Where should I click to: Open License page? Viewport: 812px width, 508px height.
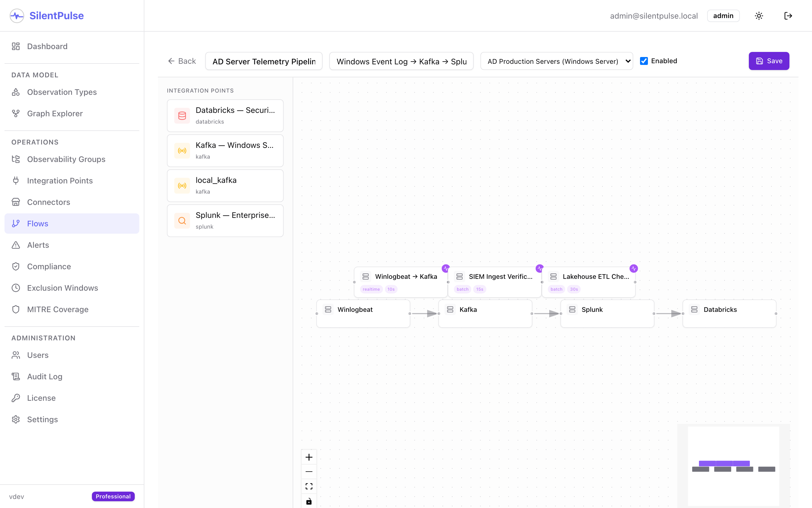pos(72,398)
